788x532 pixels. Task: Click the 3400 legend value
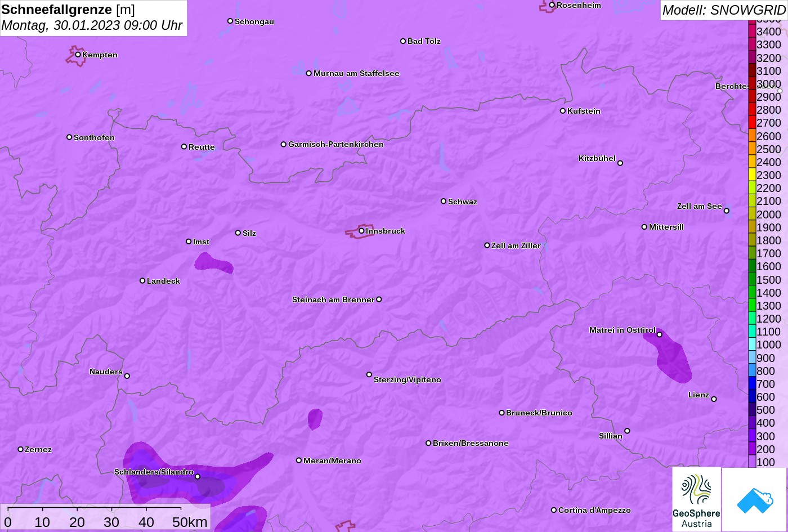(769, 32)
